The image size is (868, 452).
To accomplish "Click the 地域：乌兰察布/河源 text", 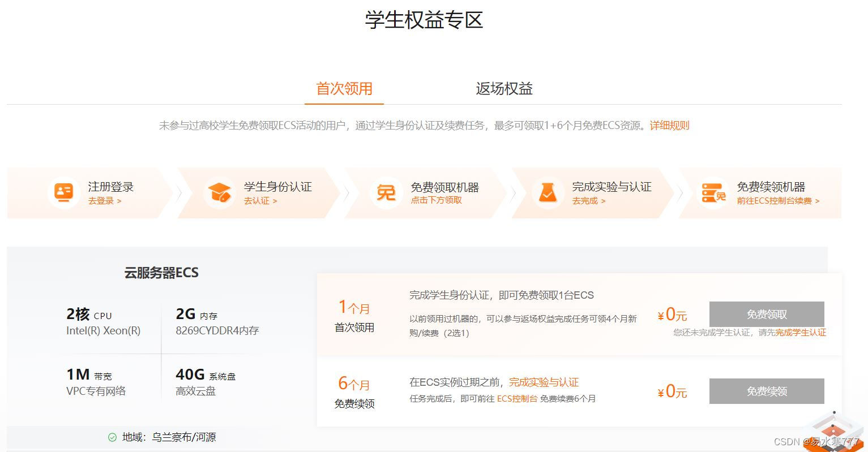I will 169,437.
